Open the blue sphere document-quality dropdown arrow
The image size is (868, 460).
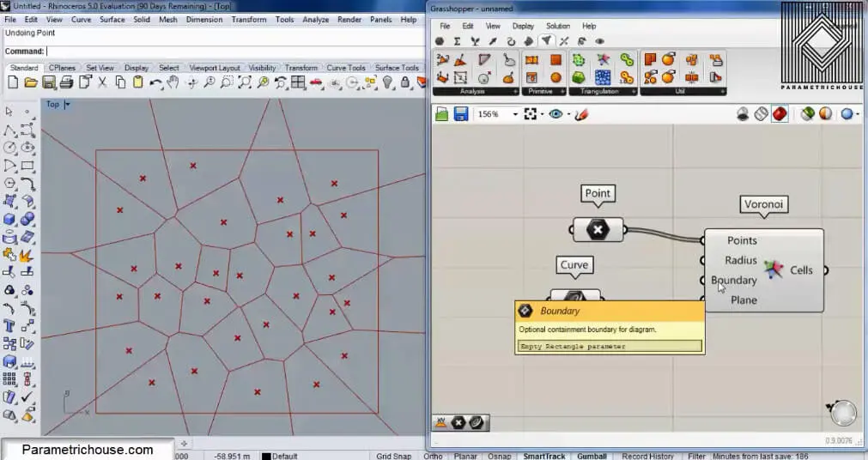[x=858, y=115]
